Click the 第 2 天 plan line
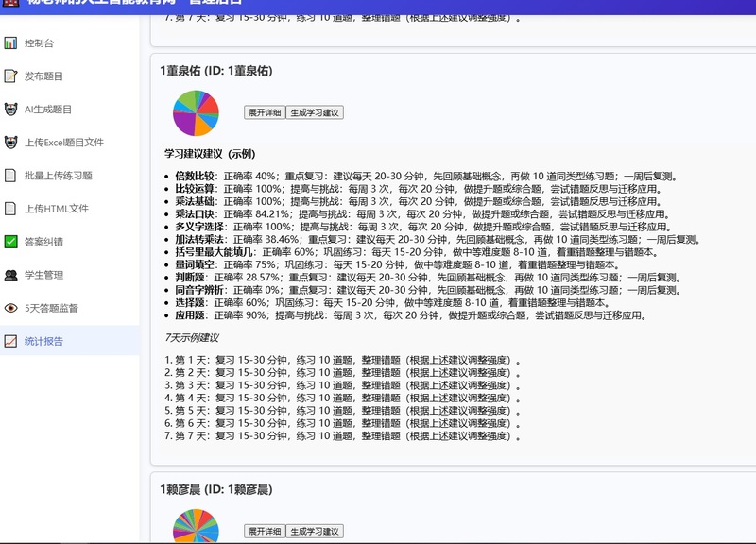The width and height of the screenshot is (756, 544). tap(343, 373)
